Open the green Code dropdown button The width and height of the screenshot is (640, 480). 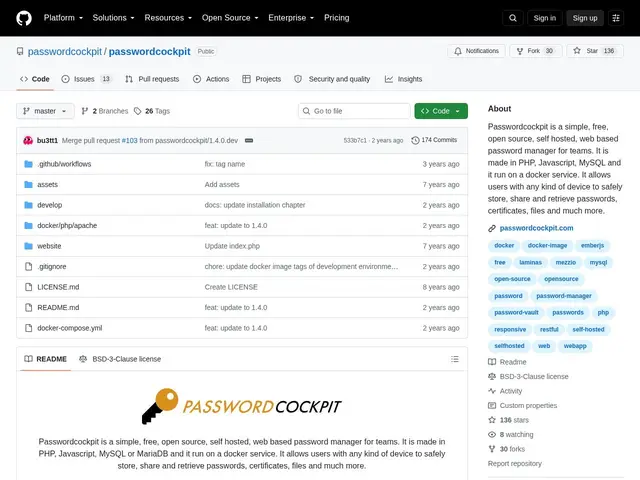pos(441,111)
